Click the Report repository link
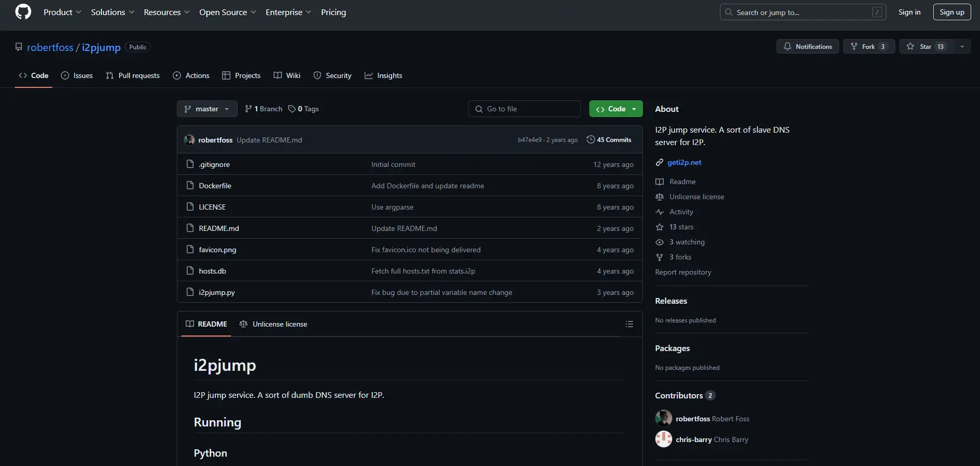This screenshot has width=980, height=466. pos(683,272)
